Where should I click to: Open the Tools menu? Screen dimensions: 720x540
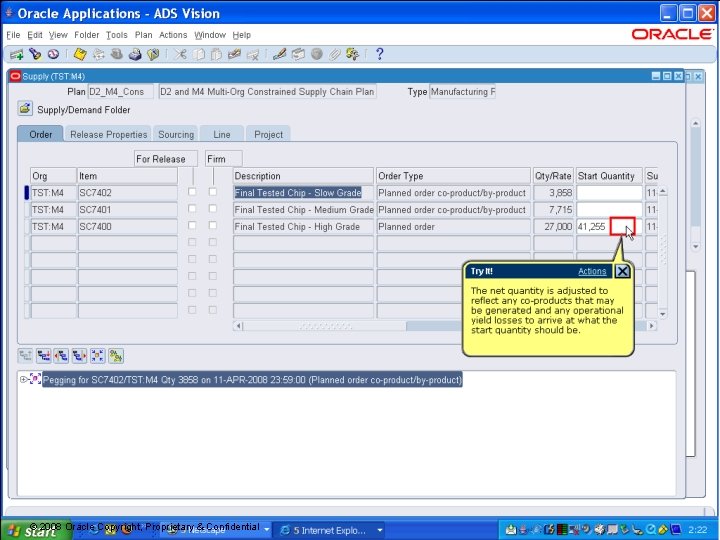click(117, 35)
